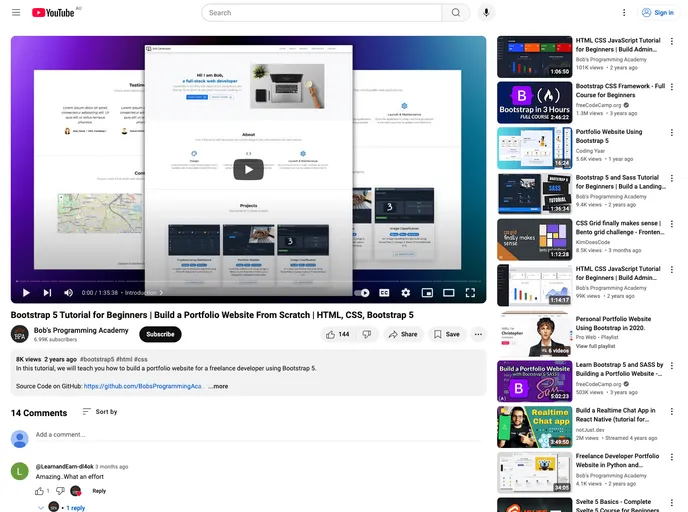Viewport: 688px width, 512px height.
Task: Open the Realtime Chat app thumbnail
Action: click(534, 427)
